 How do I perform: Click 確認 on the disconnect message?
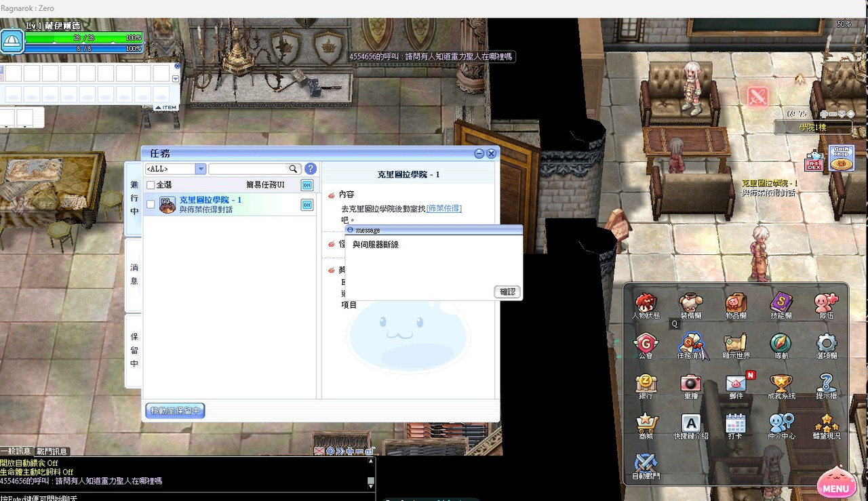coord(507,292)
